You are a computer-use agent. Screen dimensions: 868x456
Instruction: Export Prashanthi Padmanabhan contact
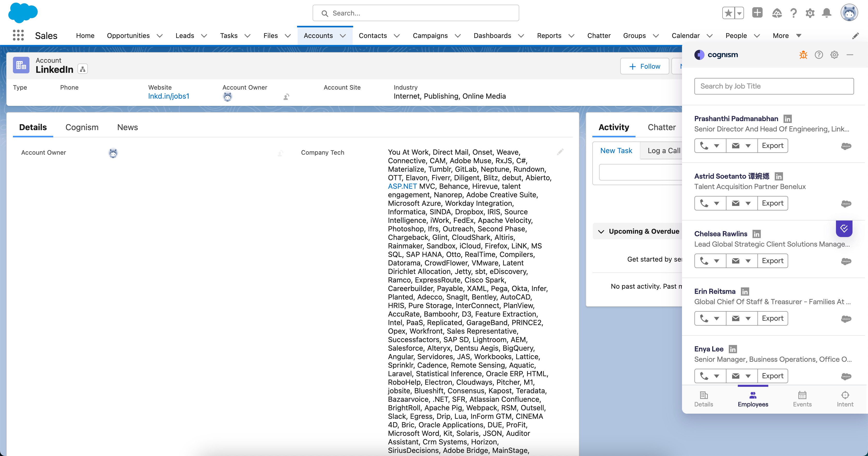coord(773,145)
